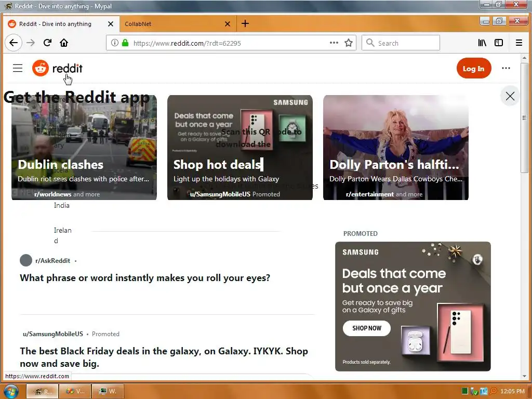Open a new tab with plus button
This screenshot has width=532, height=399.
point(245,23)
